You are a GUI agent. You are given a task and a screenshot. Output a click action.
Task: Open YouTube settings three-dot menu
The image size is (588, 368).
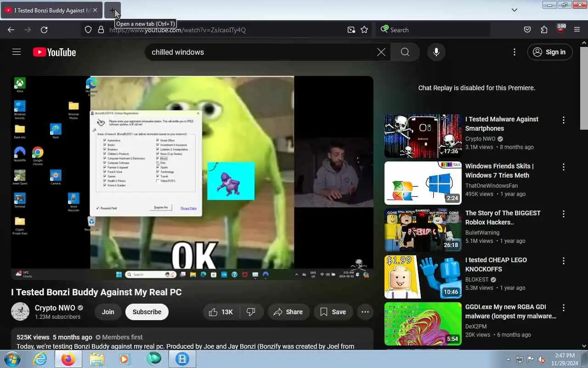point(514,52)
